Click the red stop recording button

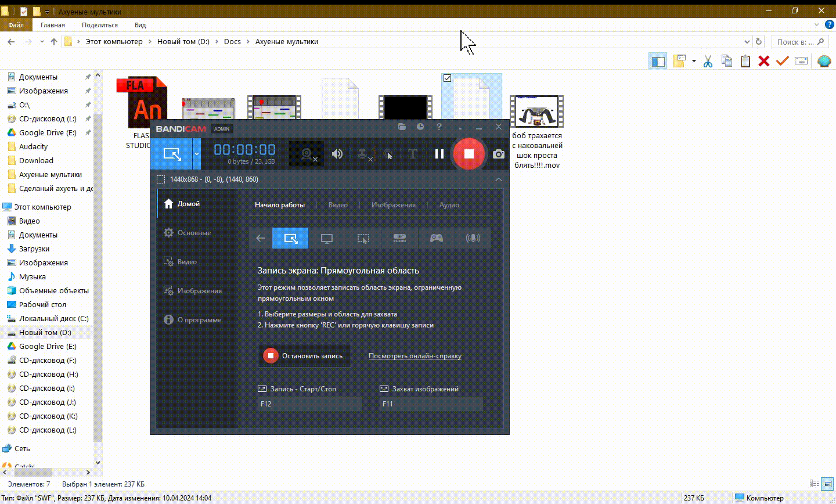tap(469, 154)
